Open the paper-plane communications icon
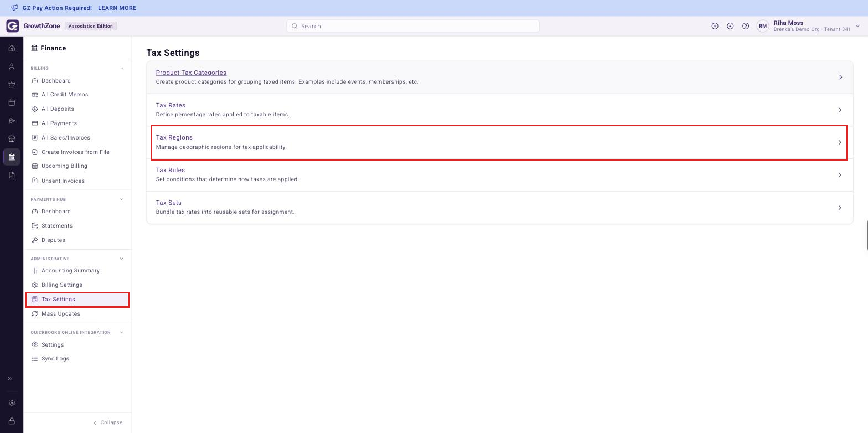 tap(12, 121)
